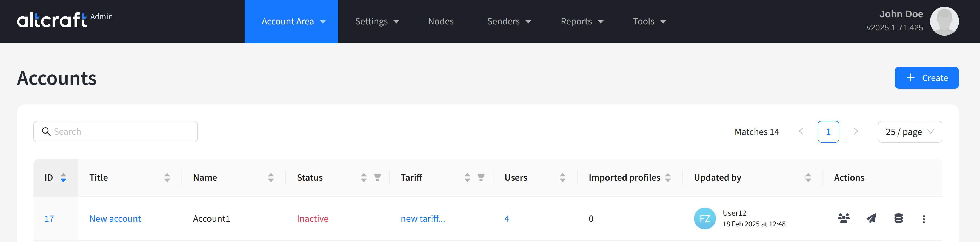Toggle sorting on the Title column
Viewport: 980px width, 242px height.
167,177
